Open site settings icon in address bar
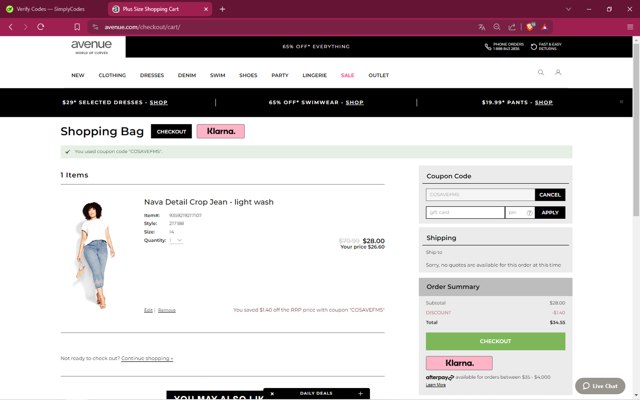The image size is (640, 400). (95, 27)
